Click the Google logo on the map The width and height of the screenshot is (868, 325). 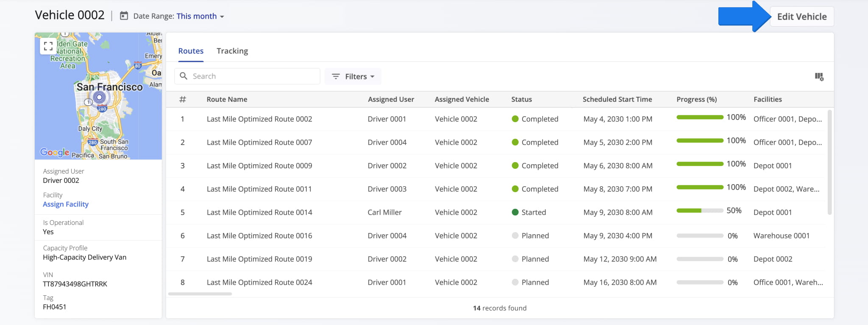[54, 152]
